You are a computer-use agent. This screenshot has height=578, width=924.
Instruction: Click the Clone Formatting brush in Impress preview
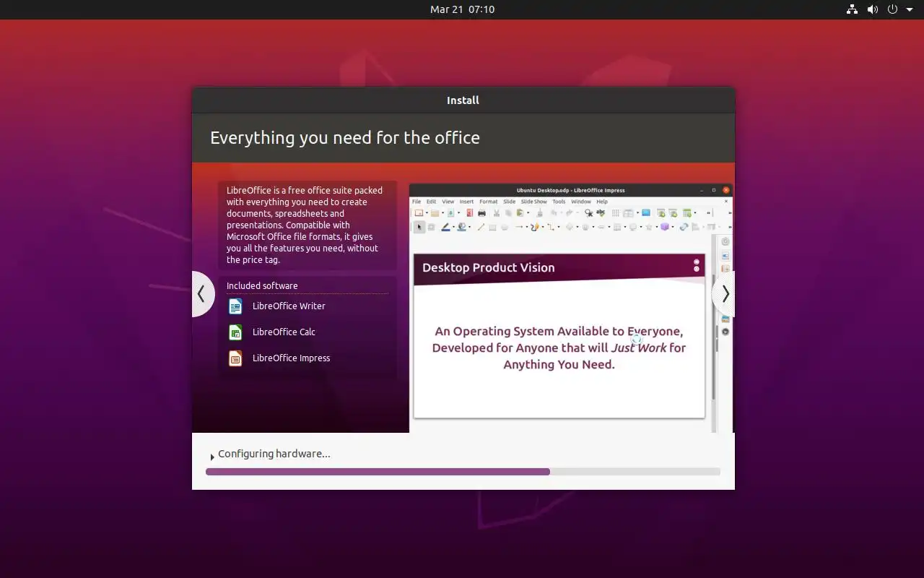click(539, 213)
